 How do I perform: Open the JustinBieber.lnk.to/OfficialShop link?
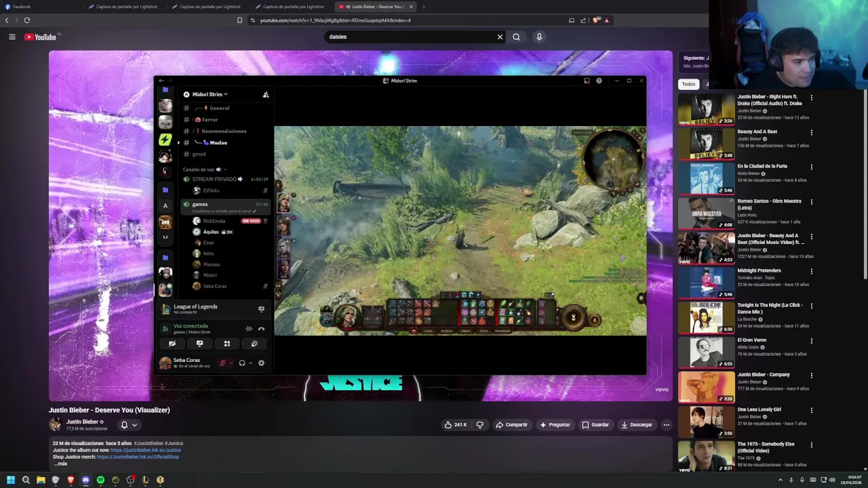tap(138, 457)
